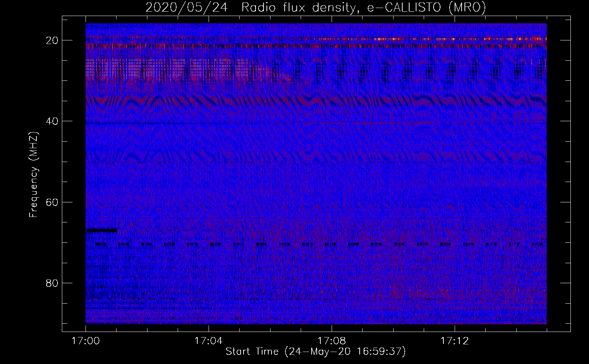Screen dimensions: 589x364
Task: Click the "Frequency (MHZ)" axis label
Action: click(33, 175)
